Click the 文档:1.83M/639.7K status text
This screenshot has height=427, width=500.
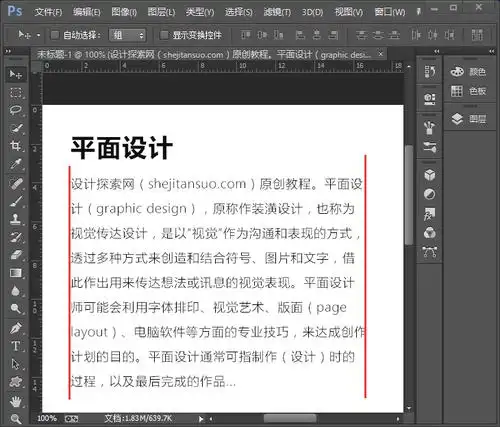(x=138, y=418)
